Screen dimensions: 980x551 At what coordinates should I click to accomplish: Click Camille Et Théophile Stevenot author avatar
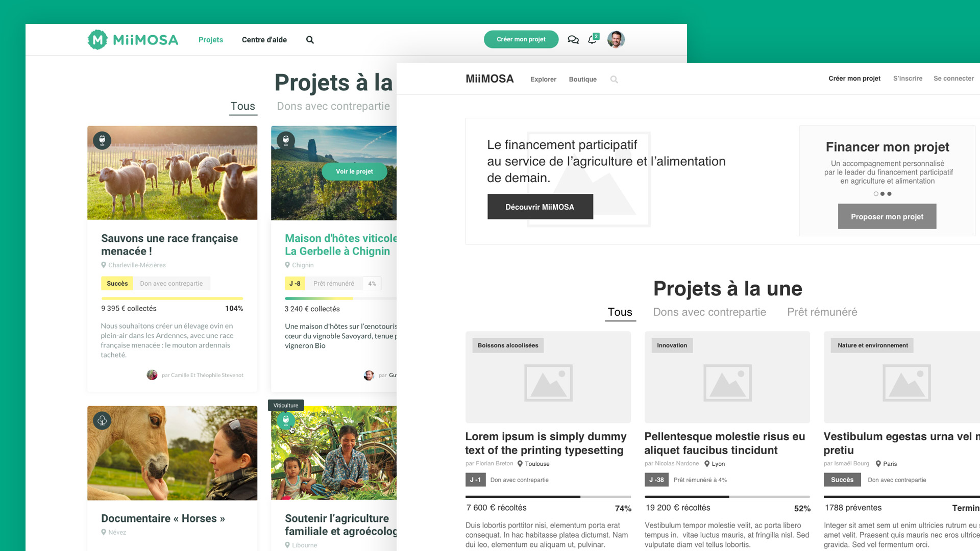[x=152, y=375]
